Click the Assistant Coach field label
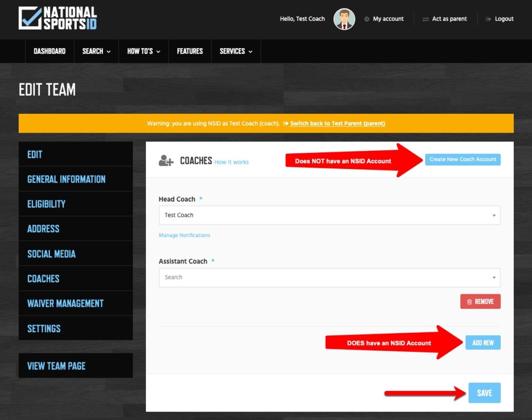This screenshot has height=420, width=532. [183, 261]
